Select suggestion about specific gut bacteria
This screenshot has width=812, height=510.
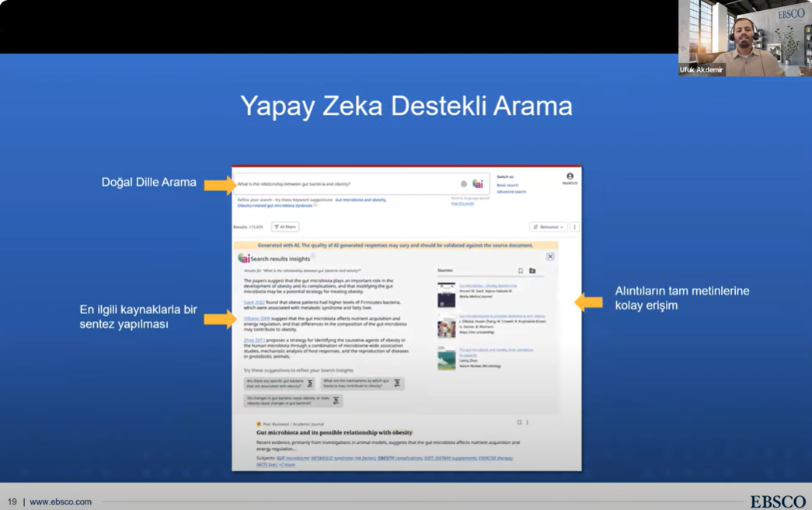point(280,383)
